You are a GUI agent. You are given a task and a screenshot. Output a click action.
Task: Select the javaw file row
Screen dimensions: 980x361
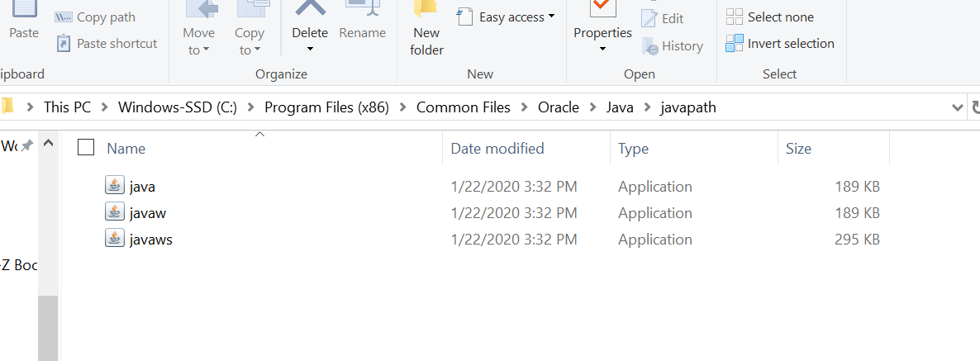tap(149, 213)
